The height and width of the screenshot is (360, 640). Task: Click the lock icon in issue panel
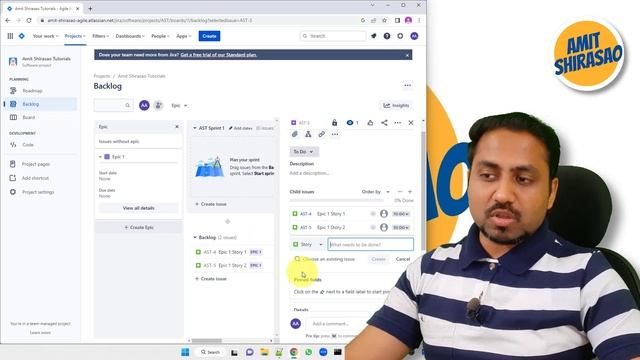334,122
